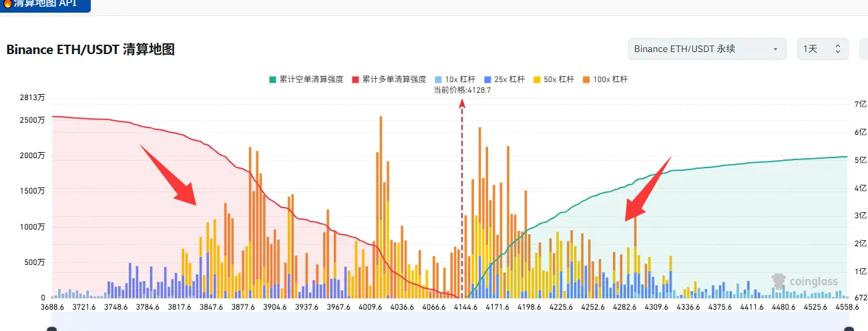Click the 4252.6 price axis label
This screenshot has height=331, width=868.
coord(593,307)
